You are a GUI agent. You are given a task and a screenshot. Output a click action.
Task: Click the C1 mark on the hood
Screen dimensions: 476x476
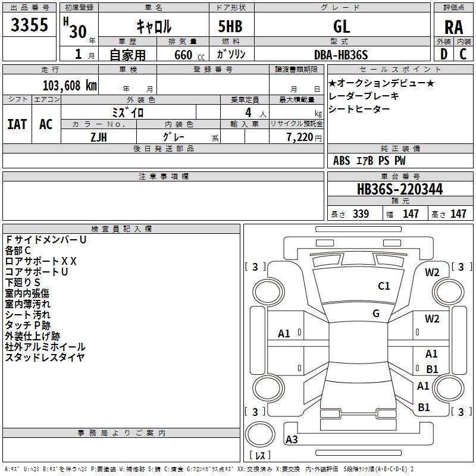[384, 286]
